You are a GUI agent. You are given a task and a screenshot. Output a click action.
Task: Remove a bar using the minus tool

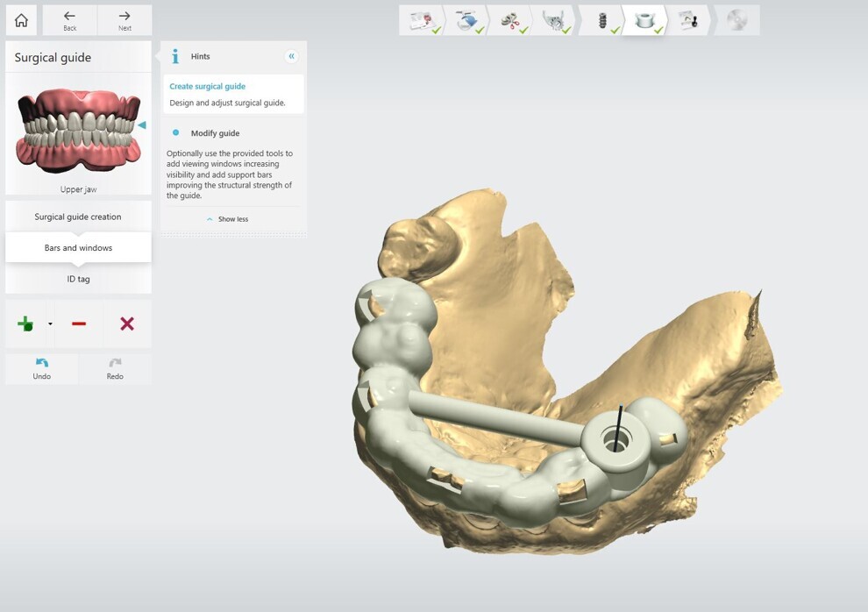point(78,323)
